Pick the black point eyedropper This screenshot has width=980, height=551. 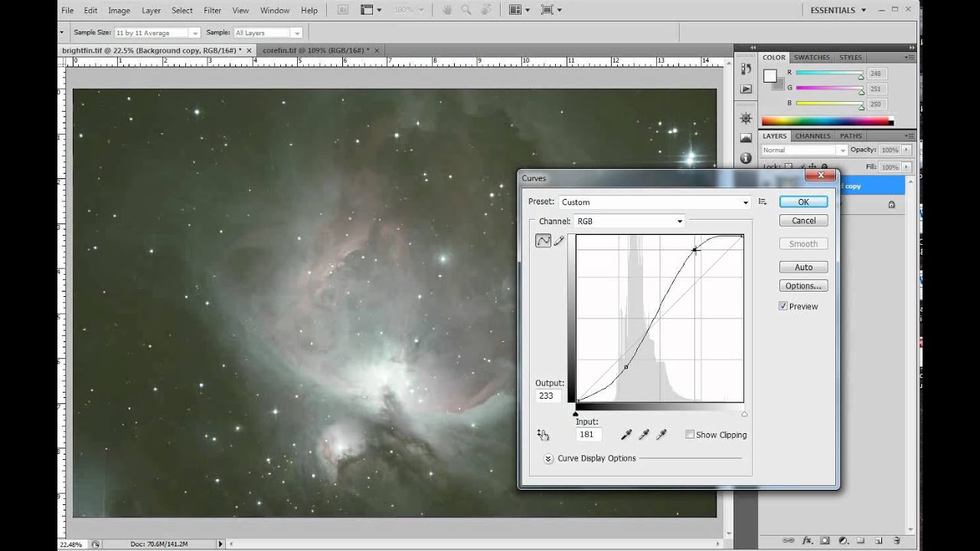tap(626, 435)
